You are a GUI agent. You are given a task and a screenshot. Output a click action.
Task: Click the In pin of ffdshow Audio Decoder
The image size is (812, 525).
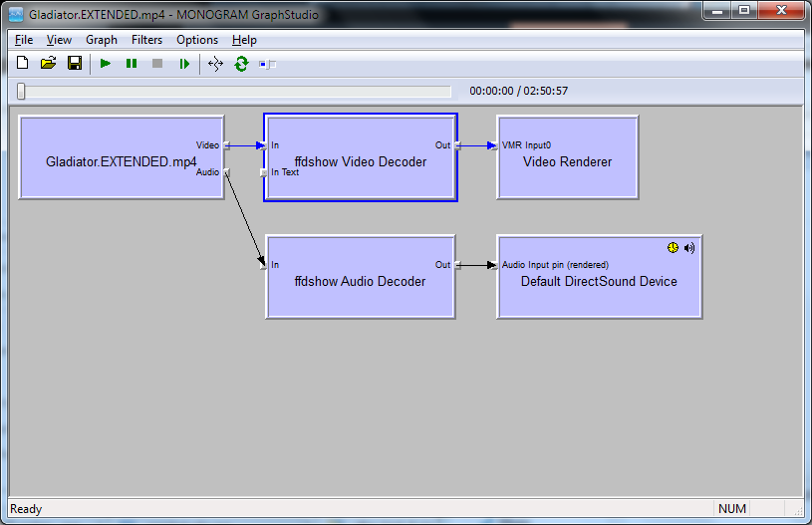264,265
